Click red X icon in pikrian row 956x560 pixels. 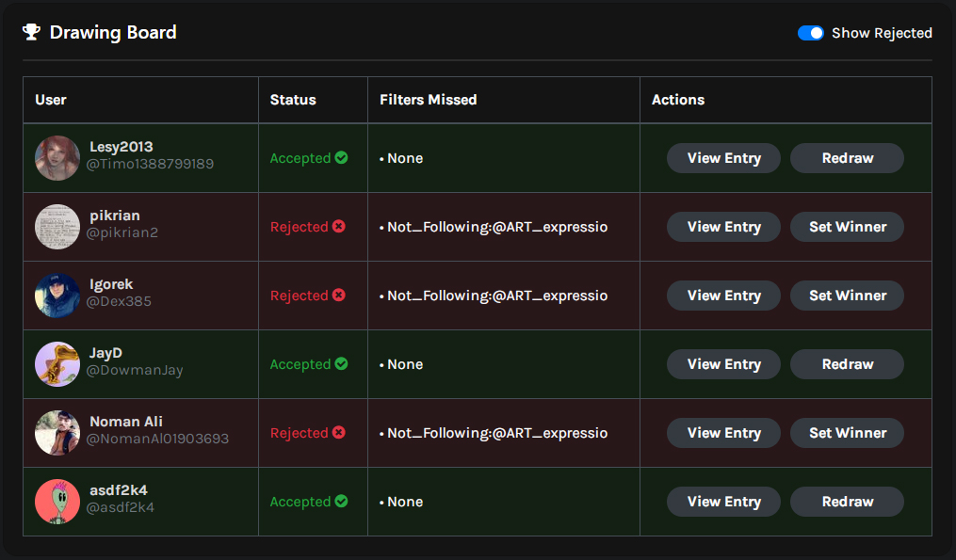point(339,227)
